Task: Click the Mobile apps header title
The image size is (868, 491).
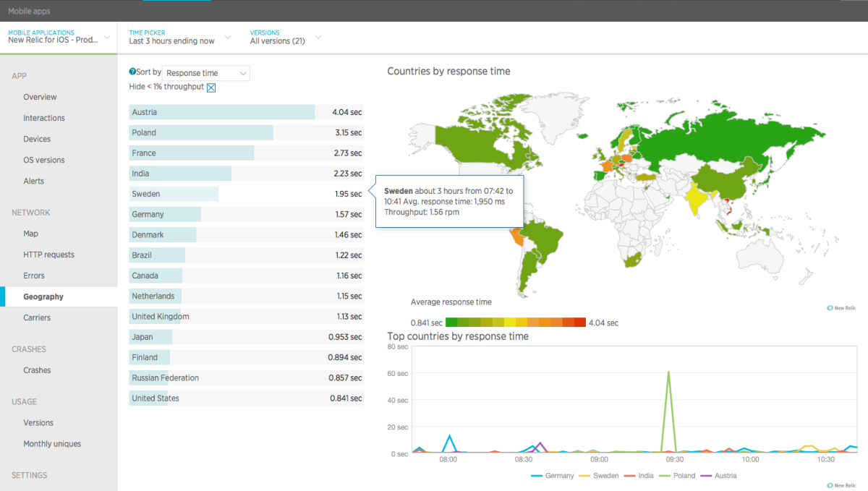Action: coord(30,11)
